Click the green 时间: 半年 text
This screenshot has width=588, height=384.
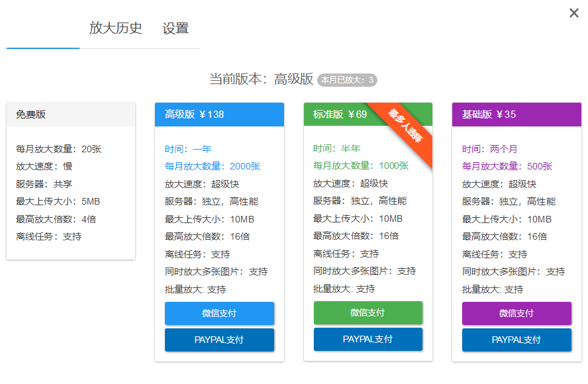(336, 148)
